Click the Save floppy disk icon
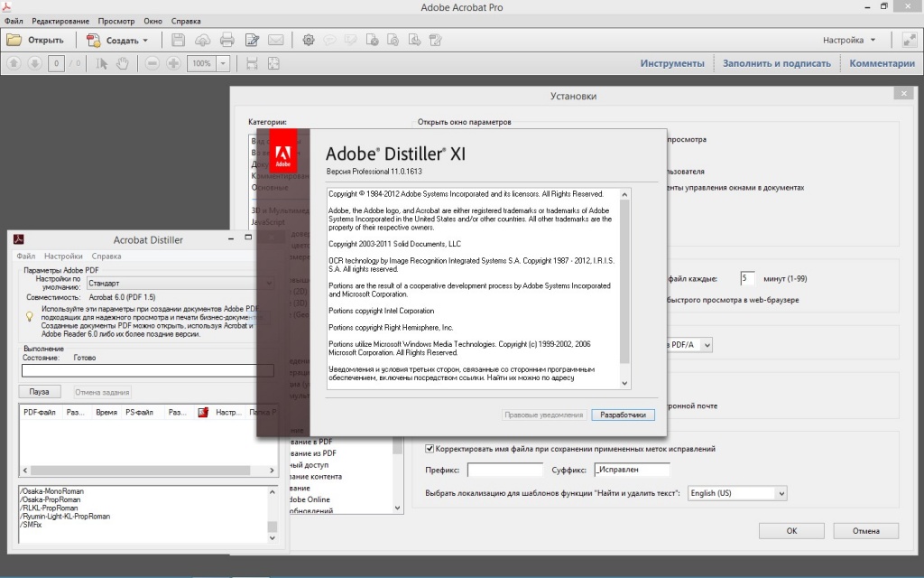924x578 pixels. coord(178,40)
